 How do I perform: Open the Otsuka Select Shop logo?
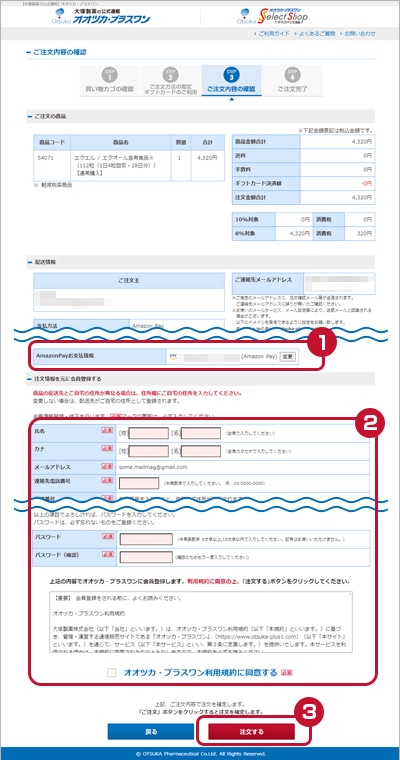pos(272,16)
